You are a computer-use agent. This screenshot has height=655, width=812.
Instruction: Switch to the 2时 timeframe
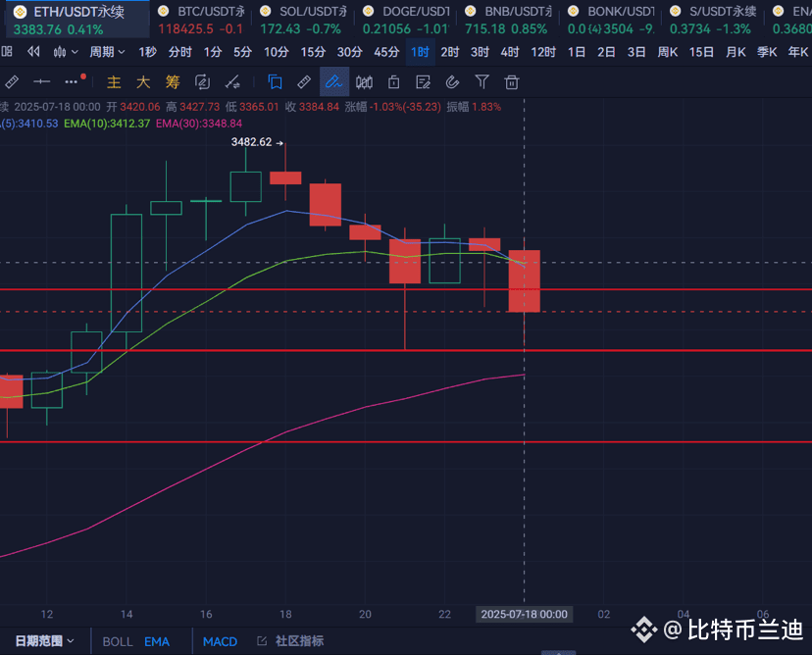(450, 52)
